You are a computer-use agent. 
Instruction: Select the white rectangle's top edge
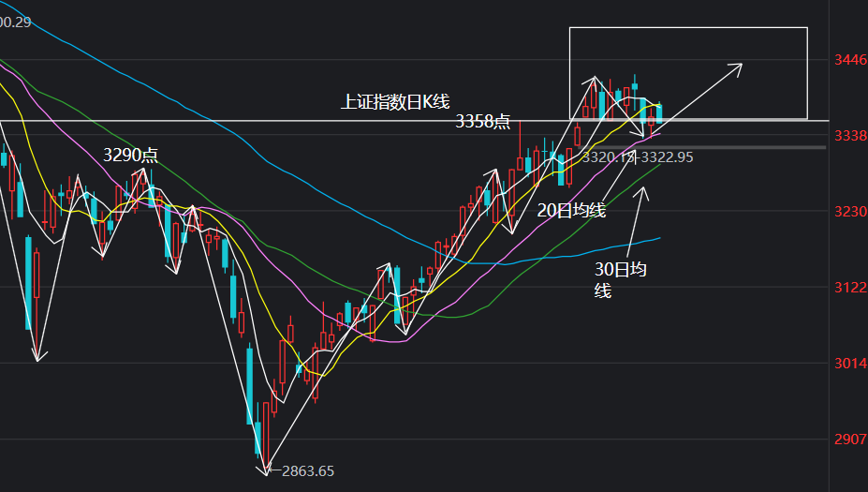point(688,28)
